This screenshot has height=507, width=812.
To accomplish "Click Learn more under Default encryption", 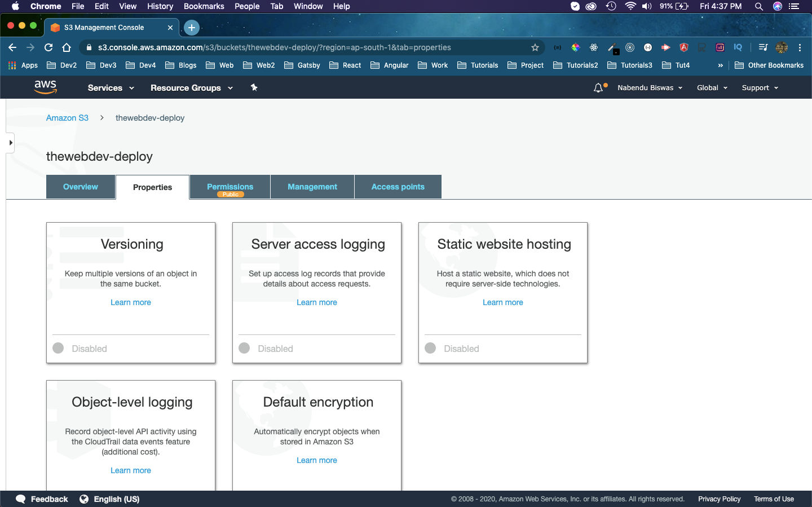I will [317, 460].
